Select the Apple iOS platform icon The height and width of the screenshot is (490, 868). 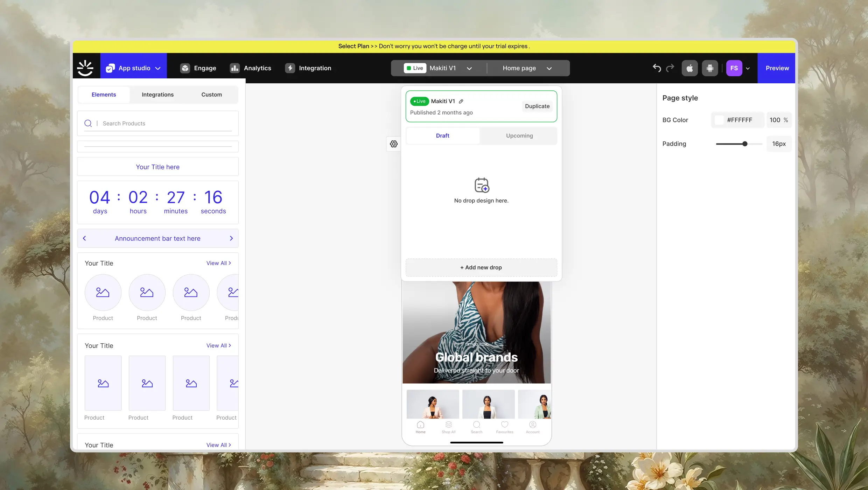(689, 68)
